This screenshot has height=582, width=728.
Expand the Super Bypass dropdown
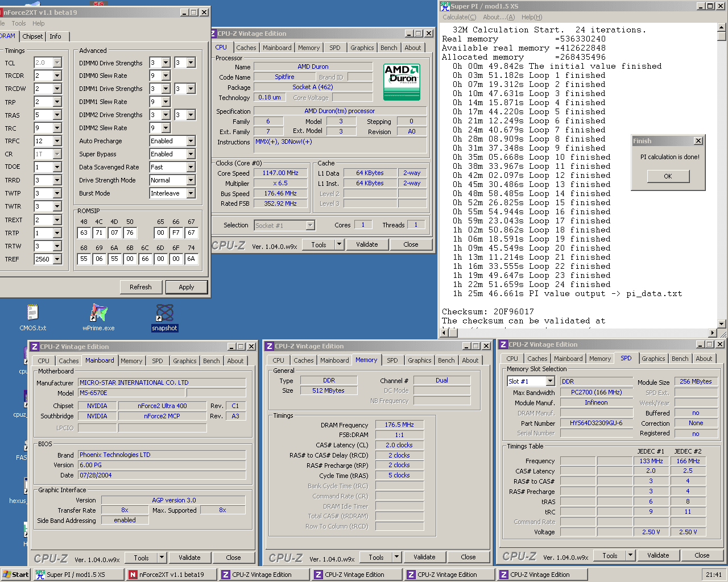point(191,154)
